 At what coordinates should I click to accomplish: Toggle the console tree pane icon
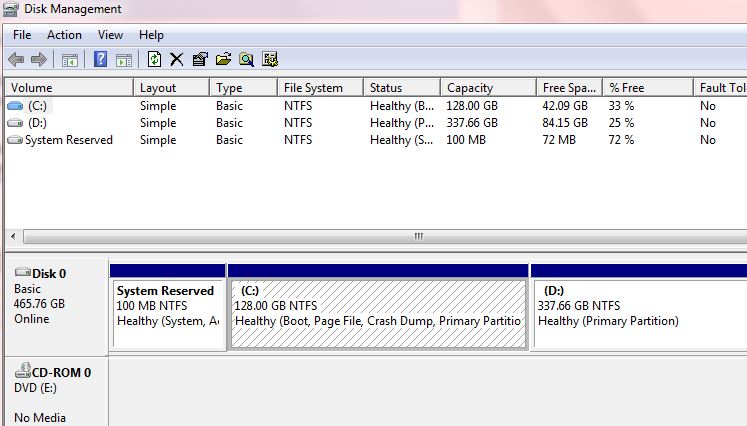tap(70, 60)
